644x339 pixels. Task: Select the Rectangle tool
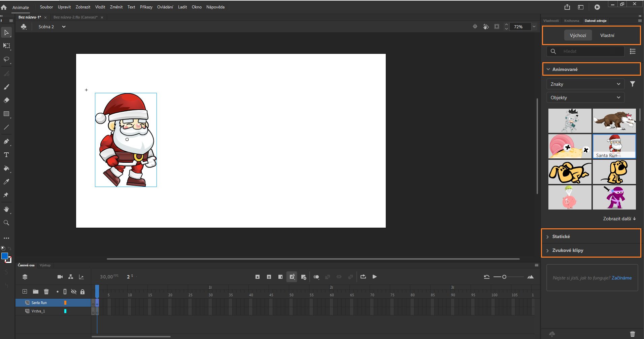pyautogui.click(x=6, y=114)
